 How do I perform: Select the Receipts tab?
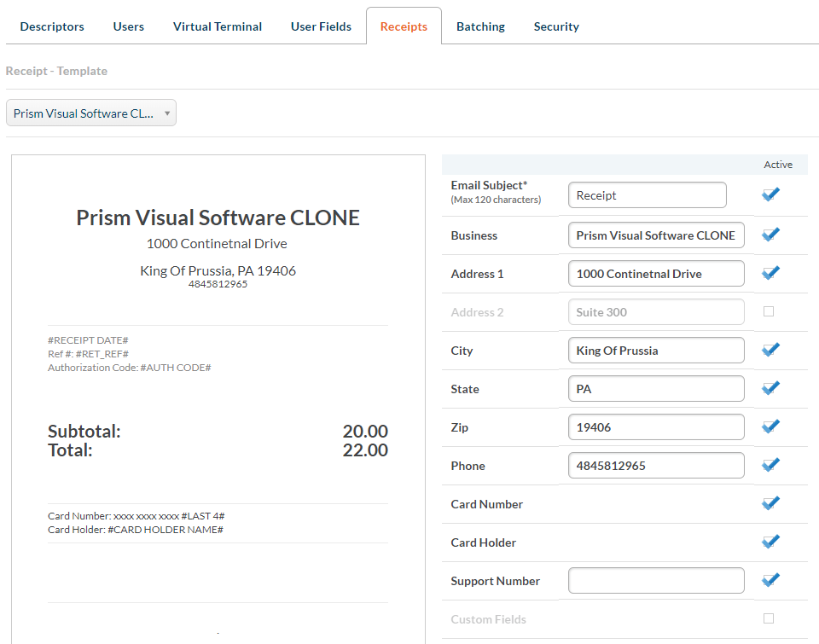(x=404, y=26)
